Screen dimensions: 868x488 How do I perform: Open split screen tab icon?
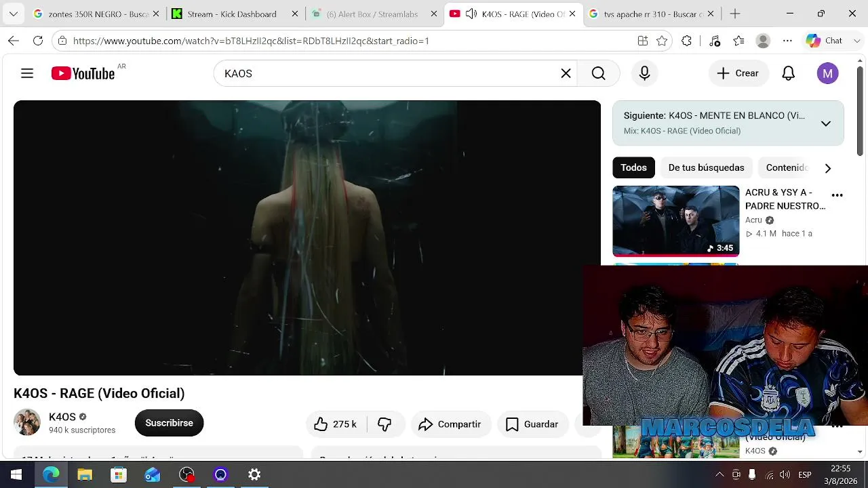(643, 41)
